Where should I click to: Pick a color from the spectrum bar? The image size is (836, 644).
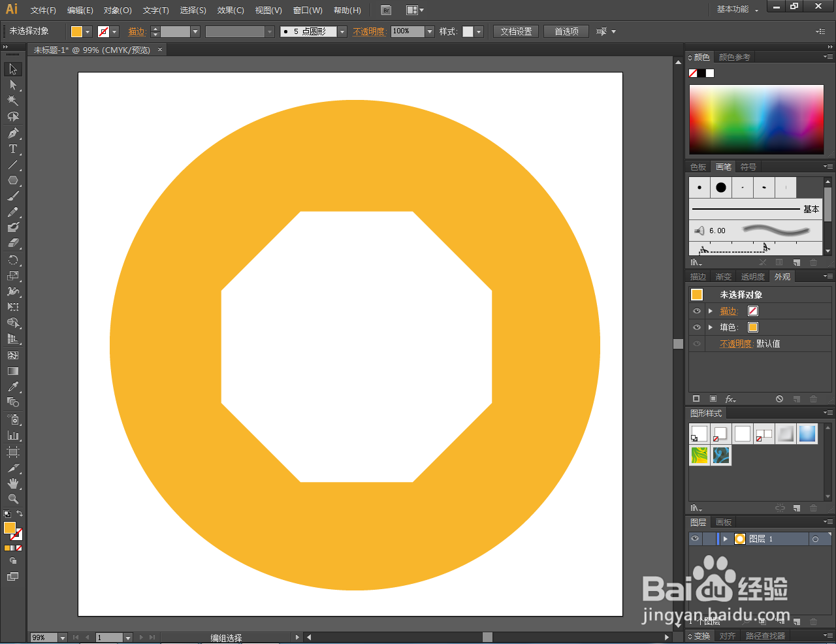coord(756,120)
